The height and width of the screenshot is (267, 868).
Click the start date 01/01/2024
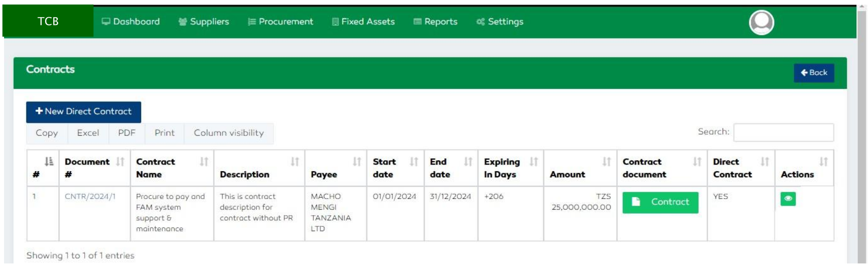394,196
